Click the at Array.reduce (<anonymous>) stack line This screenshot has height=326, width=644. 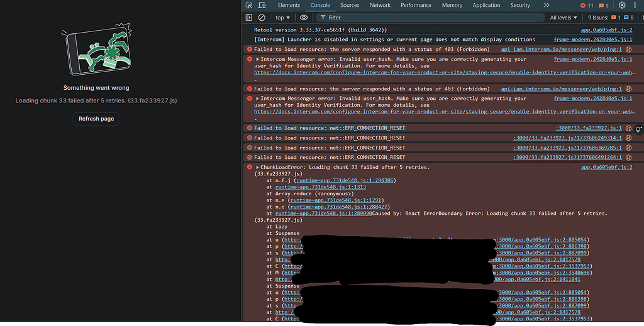tap(309, 193)
